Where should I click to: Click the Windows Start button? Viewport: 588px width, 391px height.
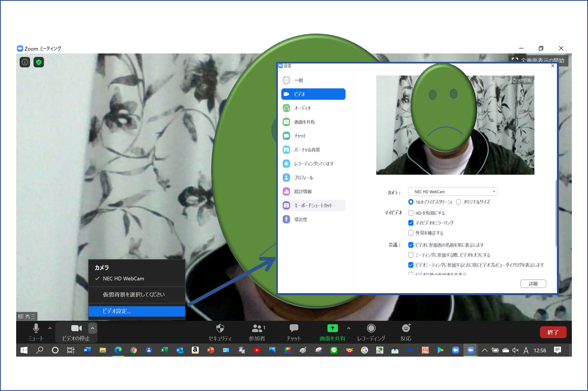(24, 350)
